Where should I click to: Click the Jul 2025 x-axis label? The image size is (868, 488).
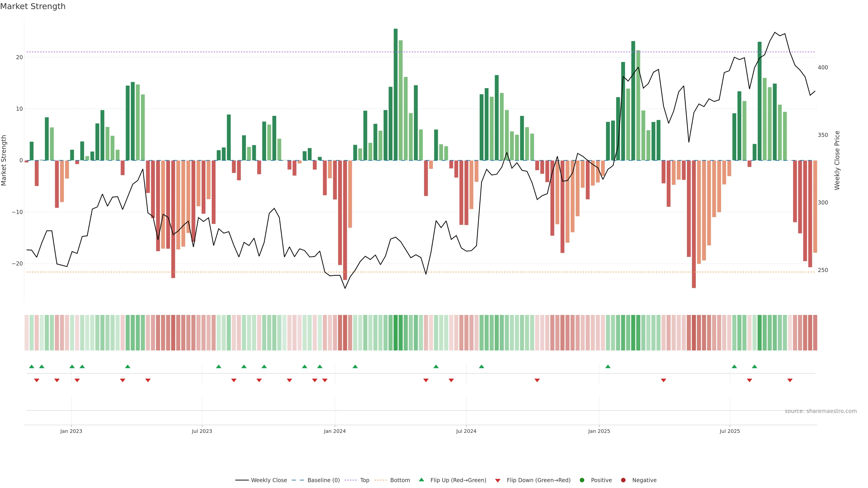[729, 431]
